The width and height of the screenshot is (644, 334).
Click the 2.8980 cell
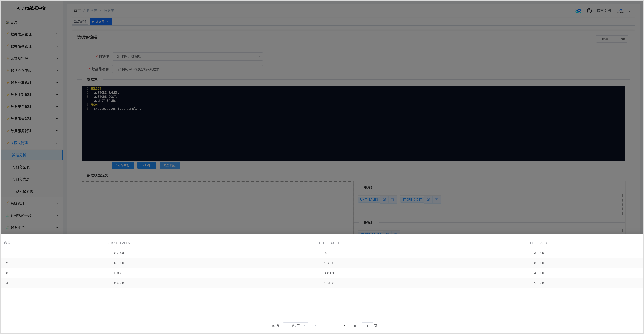329,263
